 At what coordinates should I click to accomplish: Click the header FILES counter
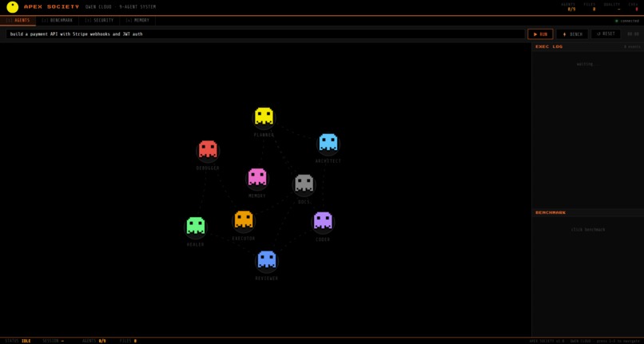click(590, 7)
